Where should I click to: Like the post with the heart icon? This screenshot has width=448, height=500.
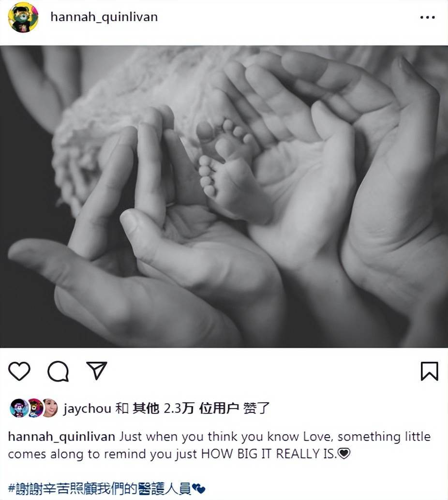pos(19,371)
